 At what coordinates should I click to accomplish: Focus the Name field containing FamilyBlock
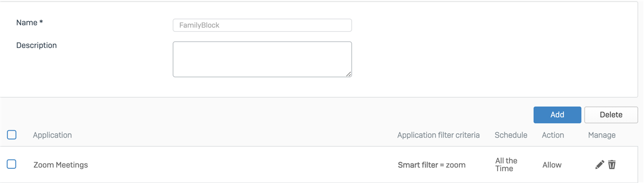pos(262,25)
